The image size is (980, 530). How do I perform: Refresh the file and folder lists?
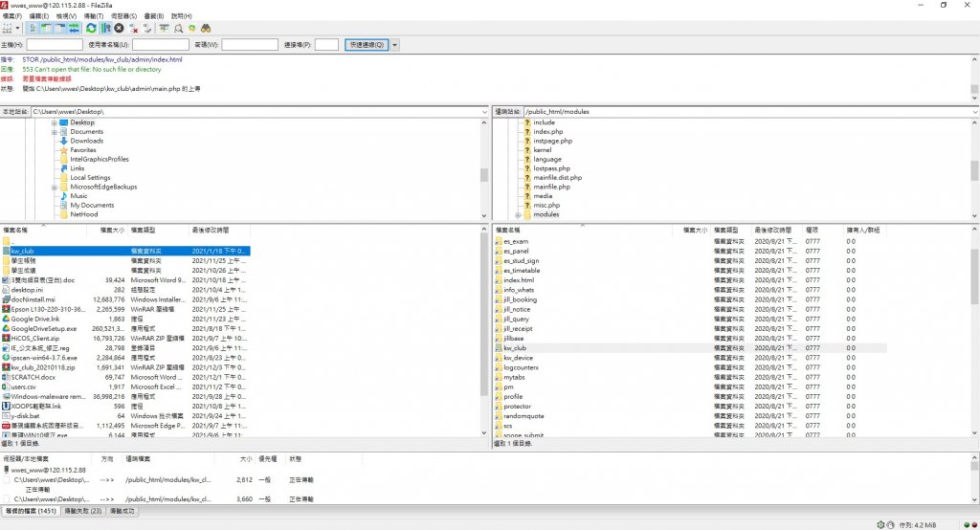pos(91,28)
